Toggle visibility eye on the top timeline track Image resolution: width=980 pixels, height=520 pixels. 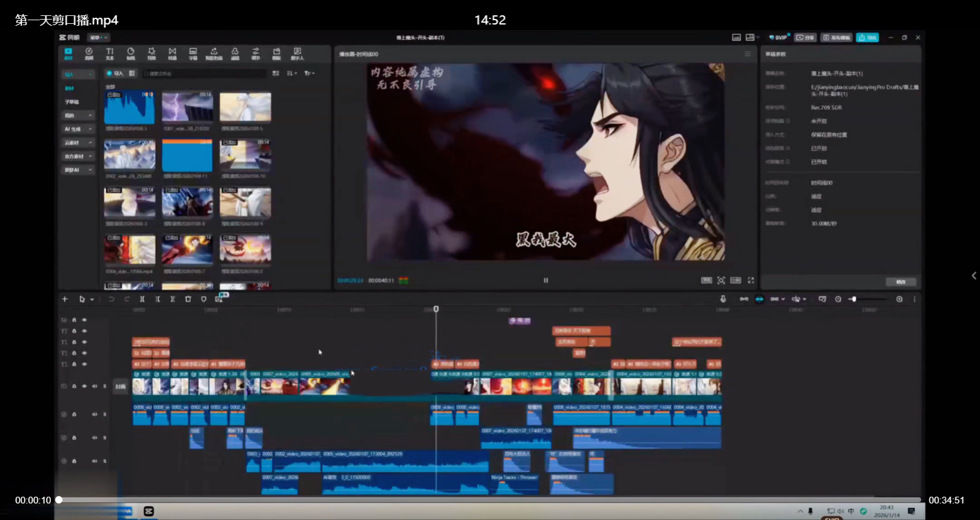(85, 320)
